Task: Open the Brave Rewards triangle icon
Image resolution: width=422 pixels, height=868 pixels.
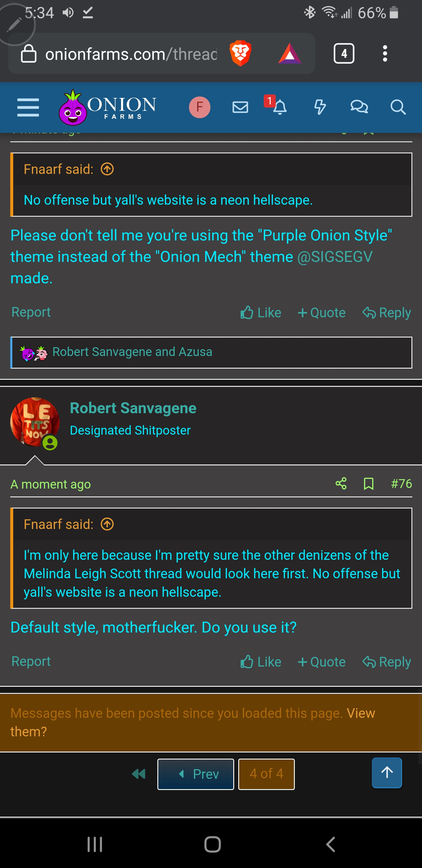Action: point(289,54)
